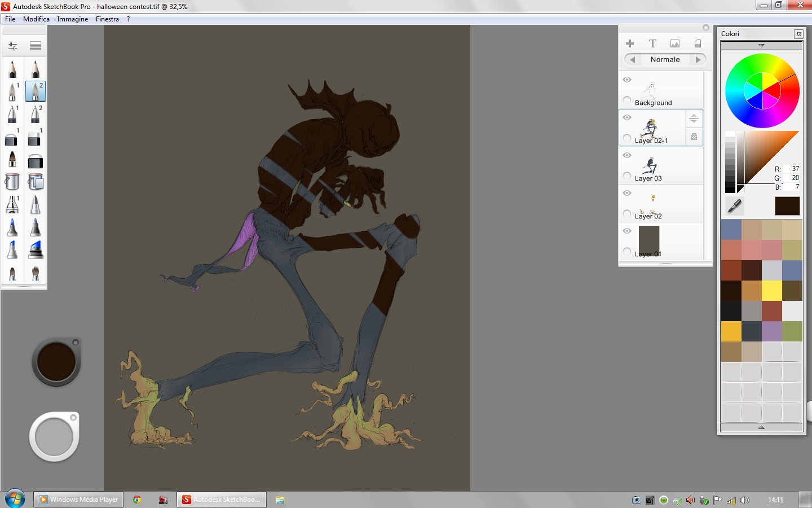This screenshot has height=508, width=812.
Task: Select the wide blue chisel marker tool
Action: 35,249
